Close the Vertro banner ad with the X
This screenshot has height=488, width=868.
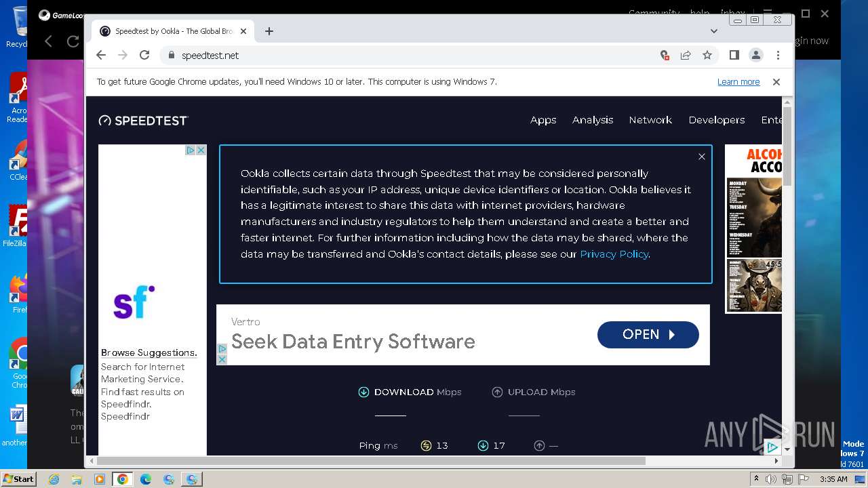coord(222,359)
